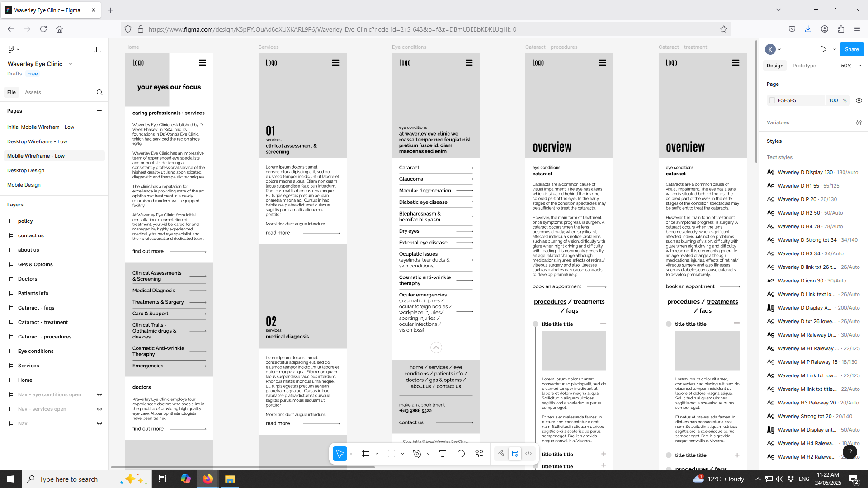Image resolution: width=868 pixels, height=488 pixels.
Task: Select the Move tool in bottom toolbar
Action: (340, 454)
